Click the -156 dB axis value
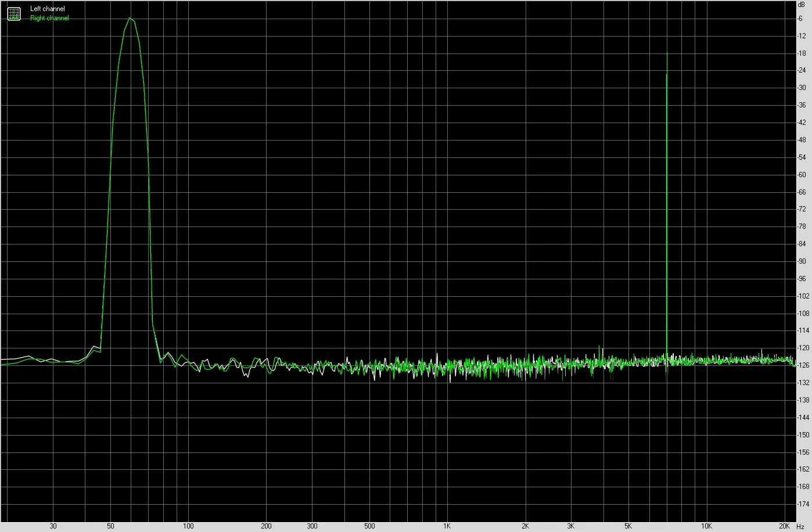This screenshot has width=812, height=532. (x=803, y=452)
